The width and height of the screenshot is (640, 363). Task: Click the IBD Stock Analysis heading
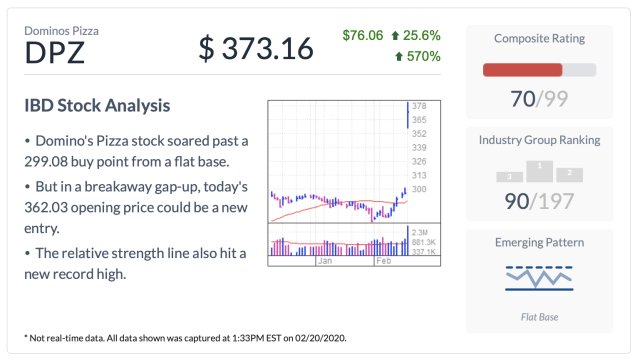pyautogui.click(x=97, y=105)
